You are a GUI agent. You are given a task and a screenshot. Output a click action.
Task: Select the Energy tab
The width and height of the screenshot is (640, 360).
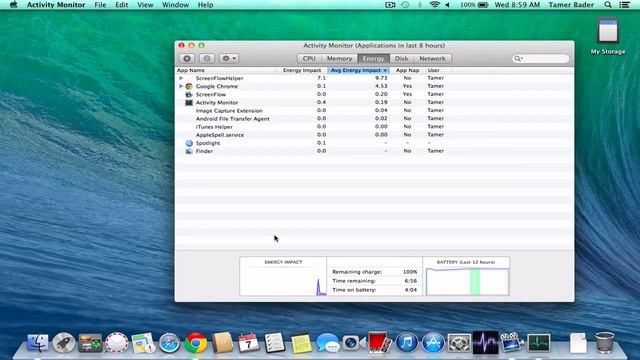[x=373, y=59]
